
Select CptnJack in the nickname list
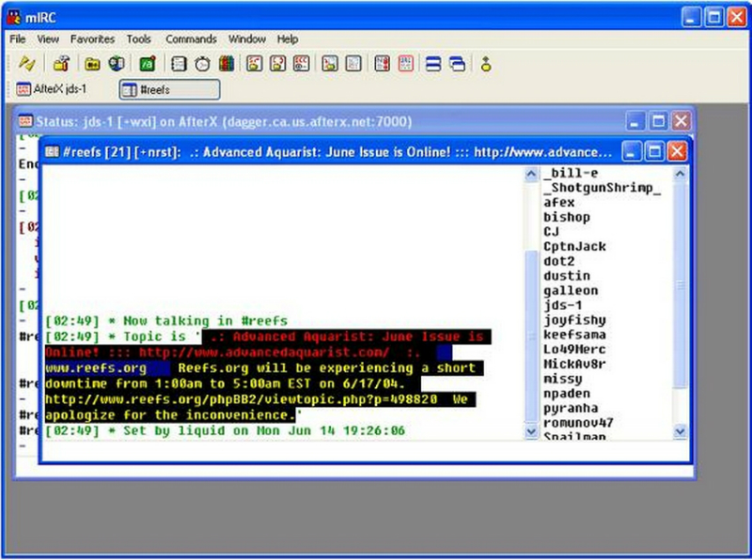click(574, 246)
